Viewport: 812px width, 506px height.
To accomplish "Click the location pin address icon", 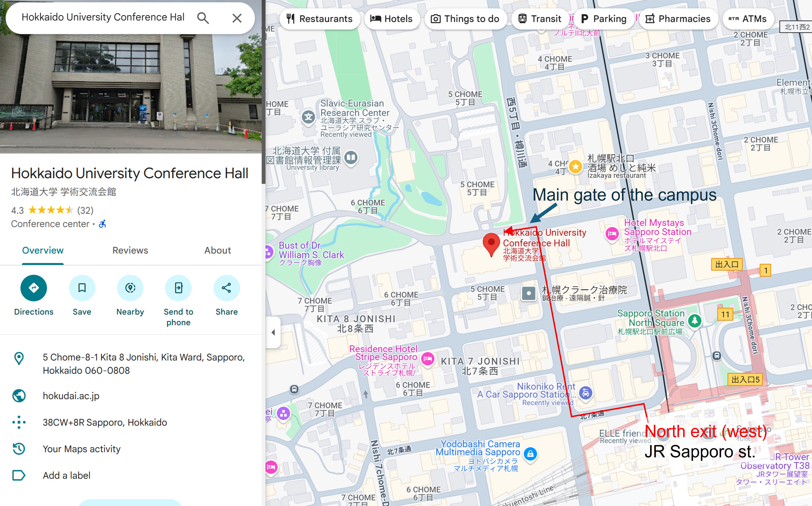I will pos(19,358).
